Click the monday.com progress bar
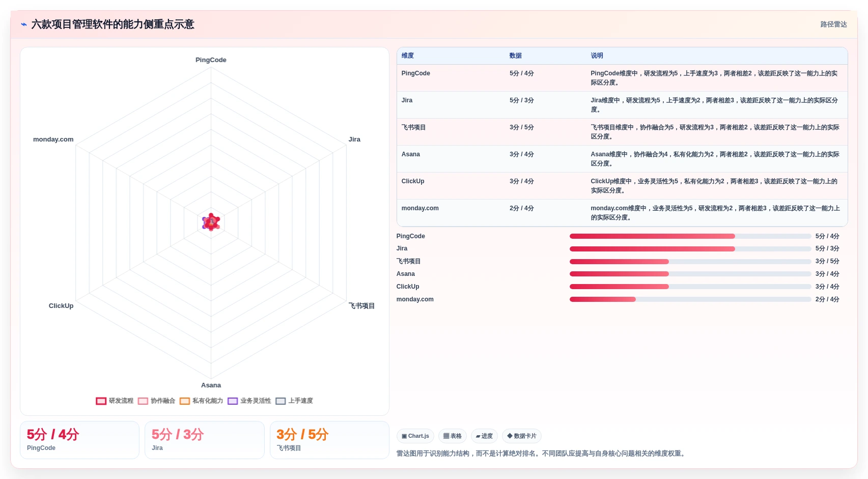Image resolution: width=868 pixels, height=479 pixels. coord(690,299)
